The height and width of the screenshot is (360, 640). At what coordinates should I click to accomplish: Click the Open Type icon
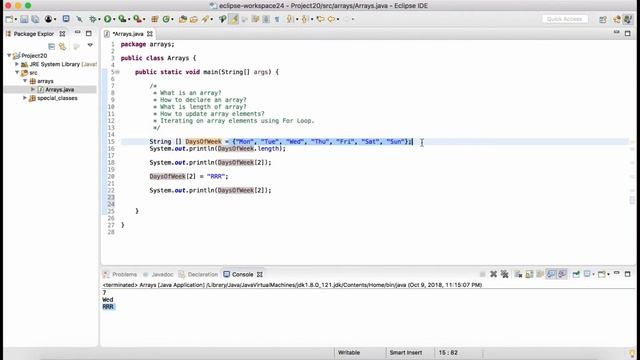183,19
